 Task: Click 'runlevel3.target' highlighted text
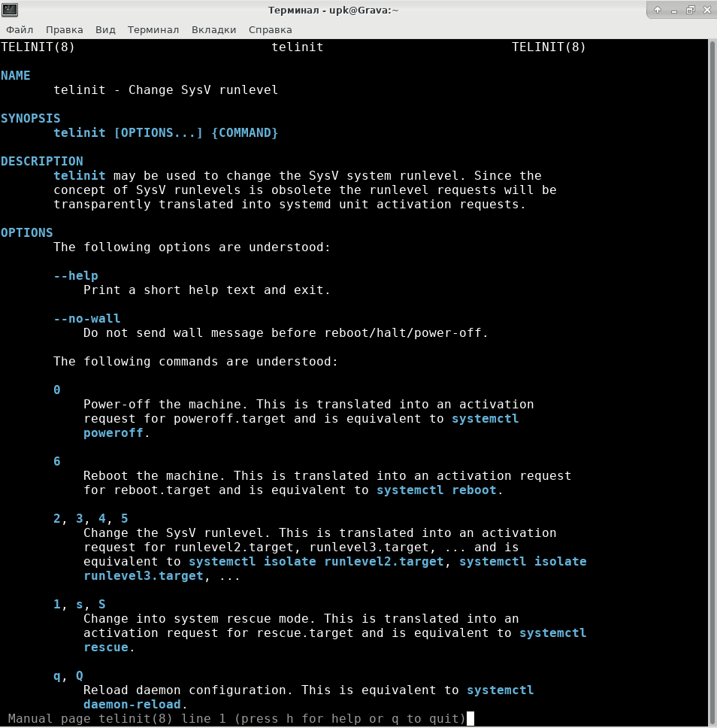point(144,576)
